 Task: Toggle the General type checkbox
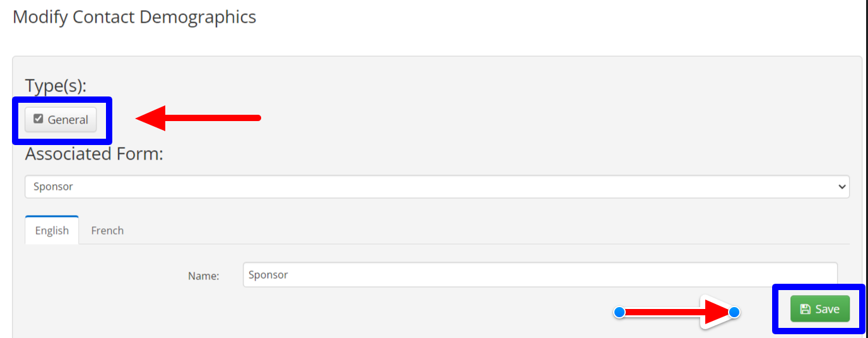(38, 119)
